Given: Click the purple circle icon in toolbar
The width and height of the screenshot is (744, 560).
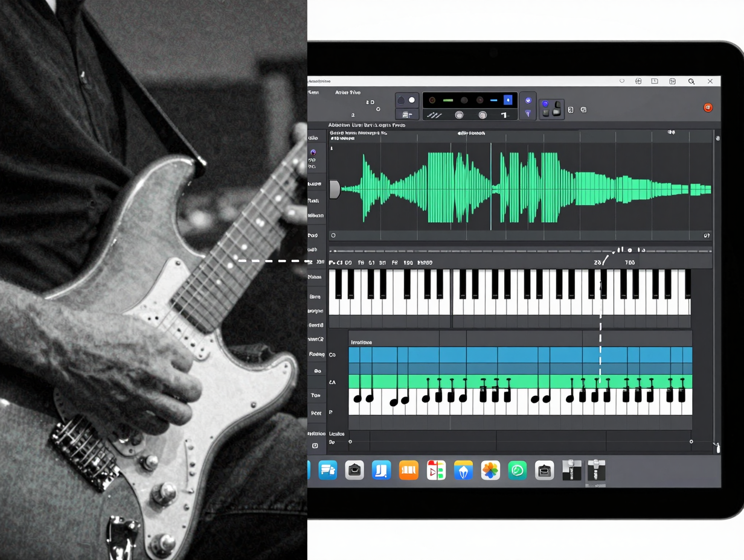Looking at the screenshot, I should (528, 100).
